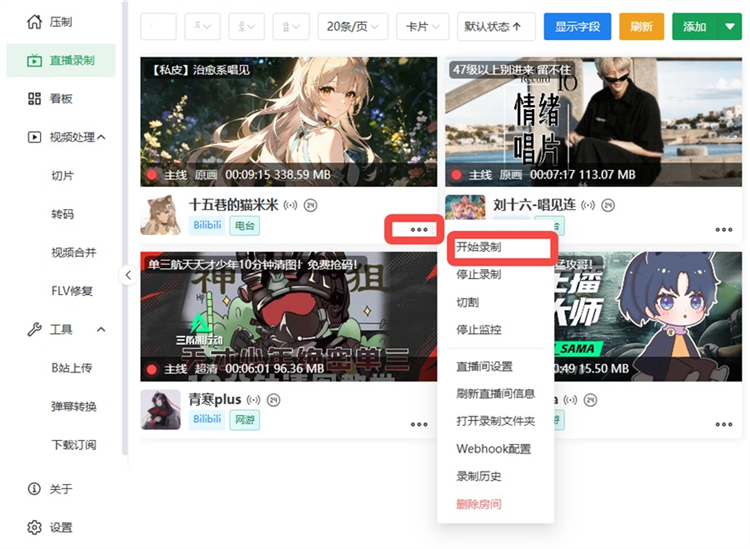Click 青寒plus avatar
The image size is (750, 549).
point(161,409)
